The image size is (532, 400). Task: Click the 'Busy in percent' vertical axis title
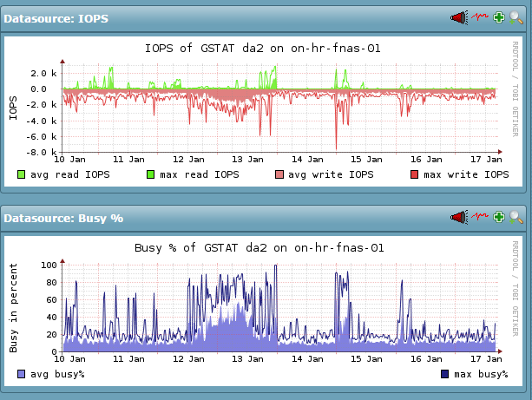click(x=13, y=308)
